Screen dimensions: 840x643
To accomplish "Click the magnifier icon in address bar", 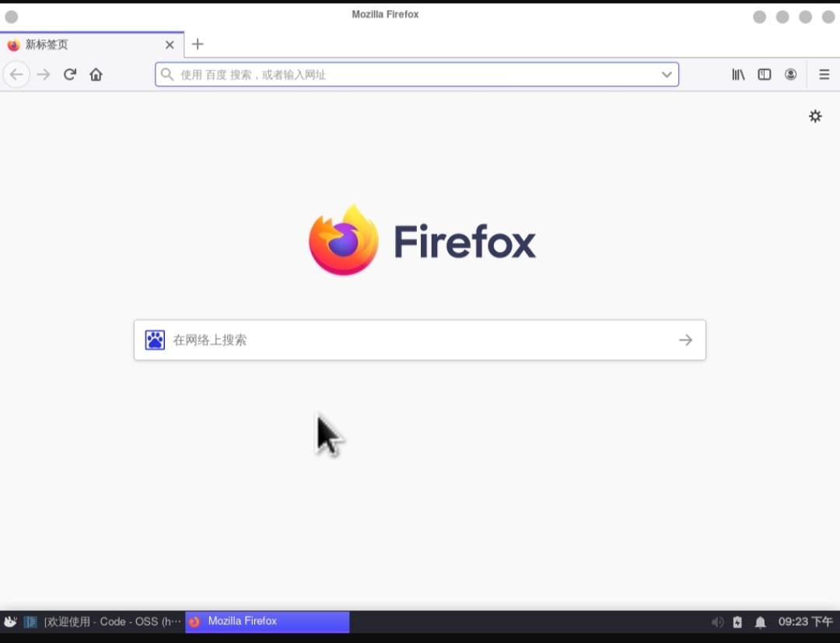I will [167, 75].
